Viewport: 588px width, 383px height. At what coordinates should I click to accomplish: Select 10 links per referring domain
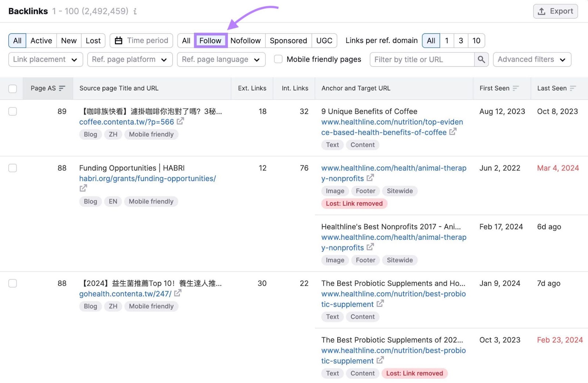click(x=476, y=40)
